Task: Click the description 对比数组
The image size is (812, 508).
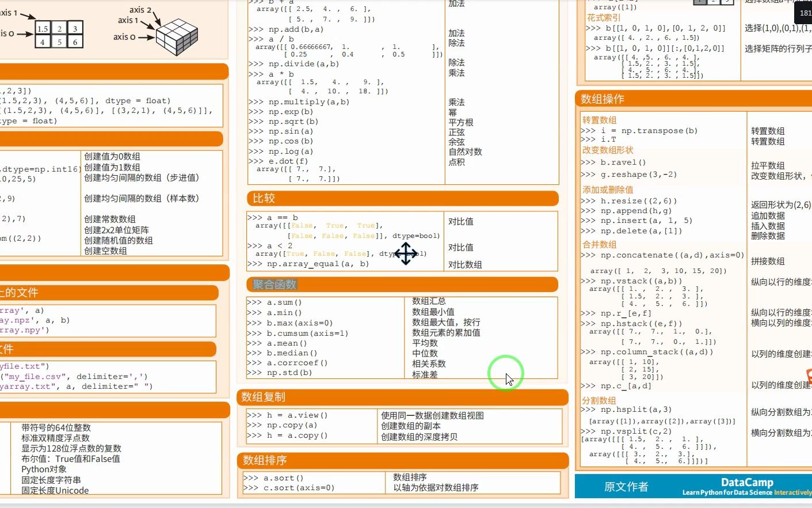Action: (x=465, y=264)
